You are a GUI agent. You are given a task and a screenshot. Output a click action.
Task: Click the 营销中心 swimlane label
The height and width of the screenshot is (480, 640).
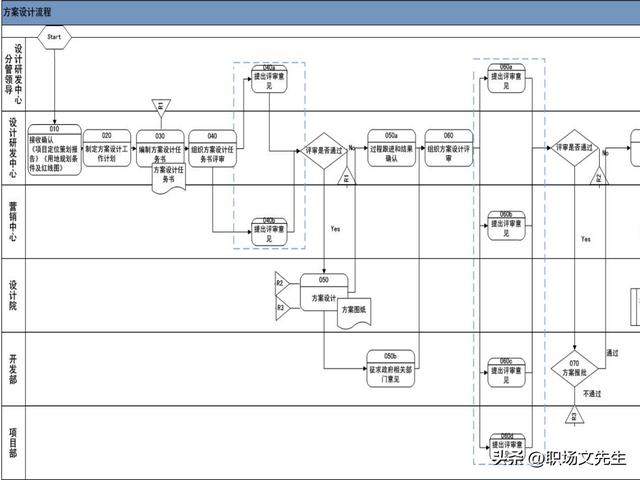(x=13, y=222)
